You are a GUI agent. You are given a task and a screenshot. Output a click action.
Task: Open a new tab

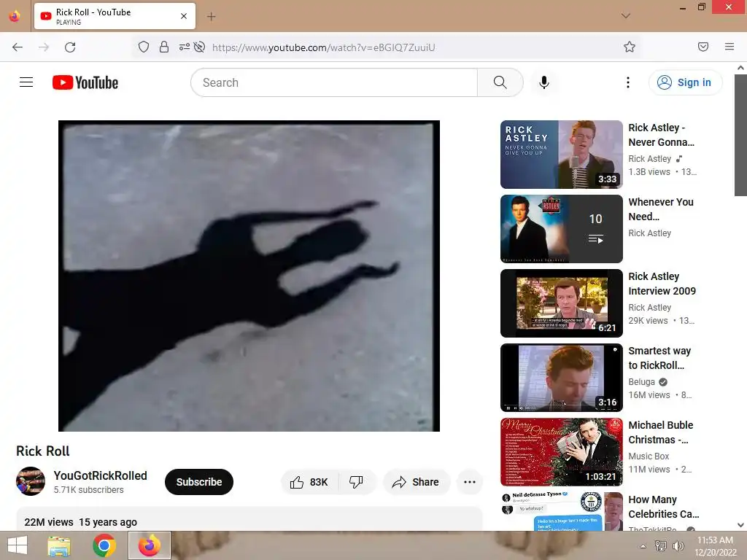click(x=211, y=17)
